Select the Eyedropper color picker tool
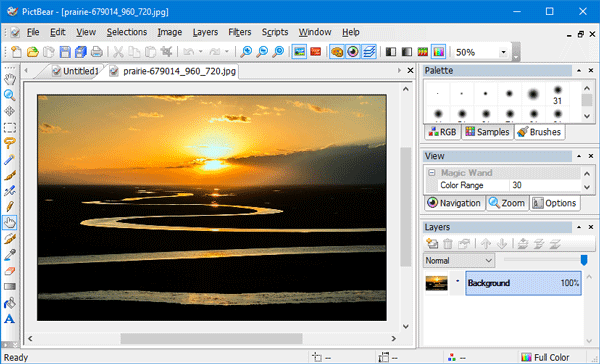The image size is (600, 364). (x=10, y=255)
